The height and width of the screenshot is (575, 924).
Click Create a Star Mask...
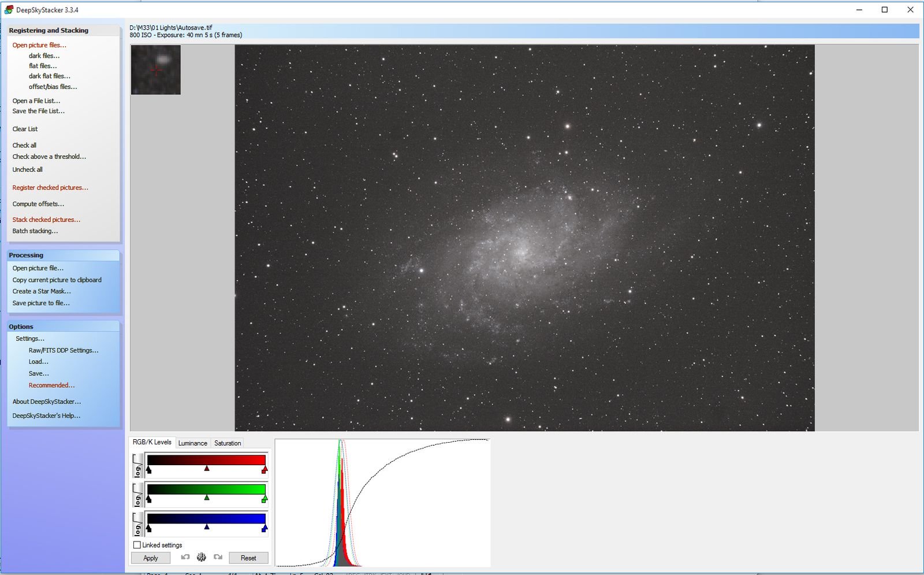tap(42, 291)
